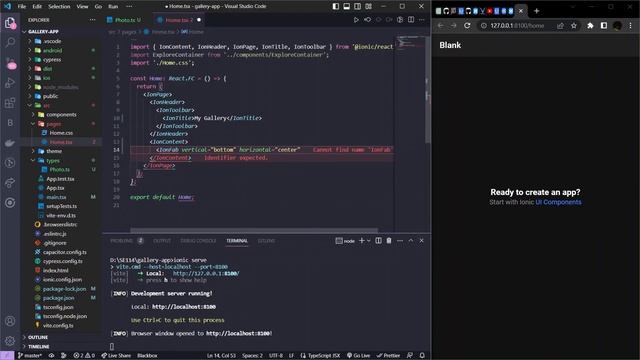This screenshot has height=360, width=640.
Task: Open the Source Control view
Action: coord(10,62)
